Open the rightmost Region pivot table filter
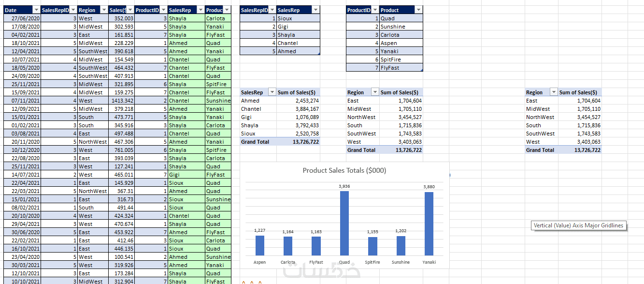This screenshot has height=284, width=644. click(553, 92)
